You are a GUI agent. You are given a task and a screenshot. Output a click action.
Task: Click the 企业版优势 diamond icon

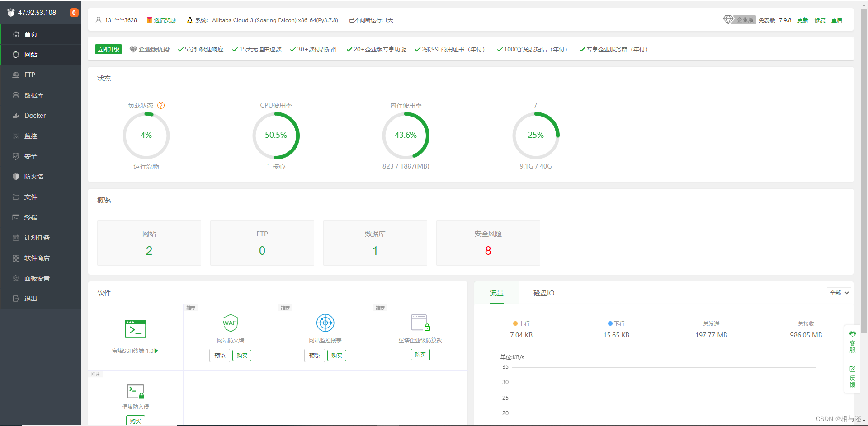point(133,49)
